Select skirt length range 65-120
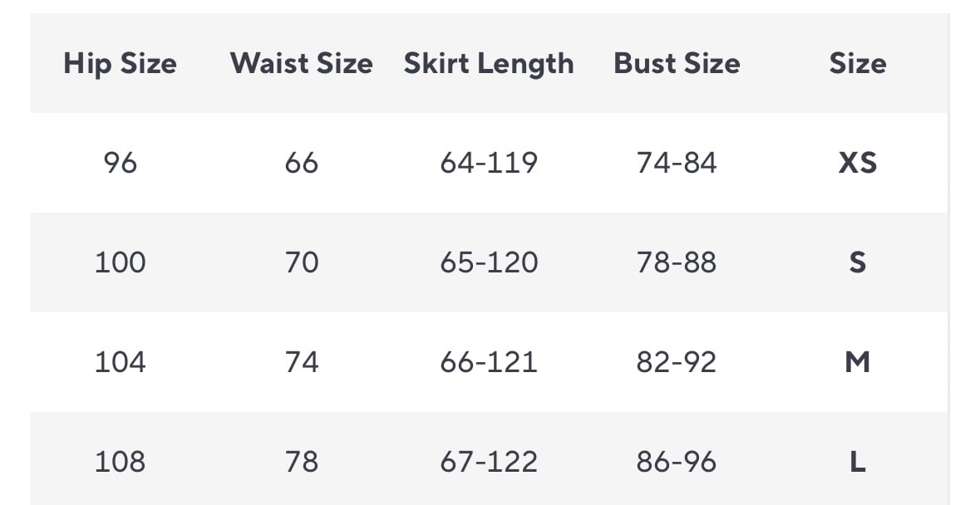Viewport: 980px width, 505px height. pos(489,262)
